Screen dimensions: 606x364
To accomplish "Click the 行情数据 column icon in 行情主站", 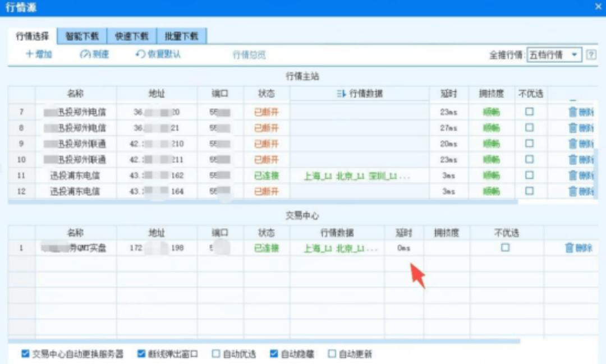I will (x=341, y=94).
